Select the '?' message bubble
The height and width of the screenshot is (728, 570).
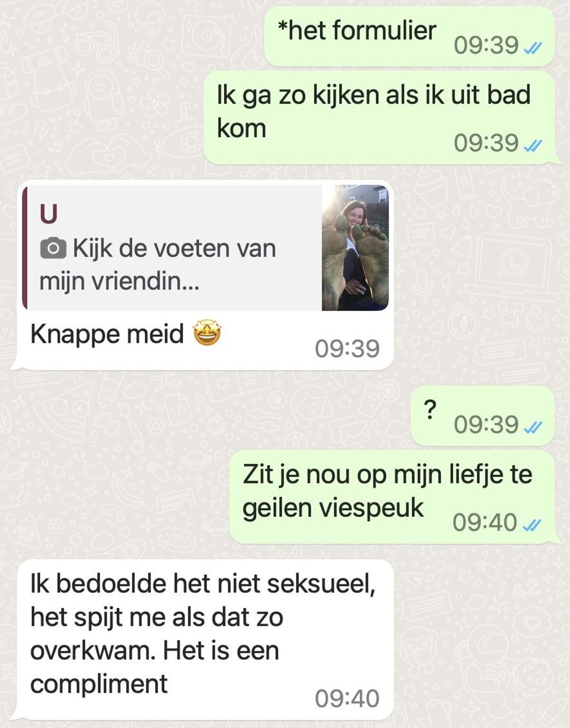point(483,416)
